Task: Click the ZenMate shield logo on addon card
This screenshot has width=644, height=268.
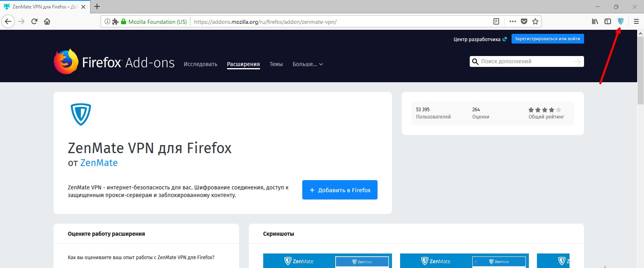Action: point(81,114)
